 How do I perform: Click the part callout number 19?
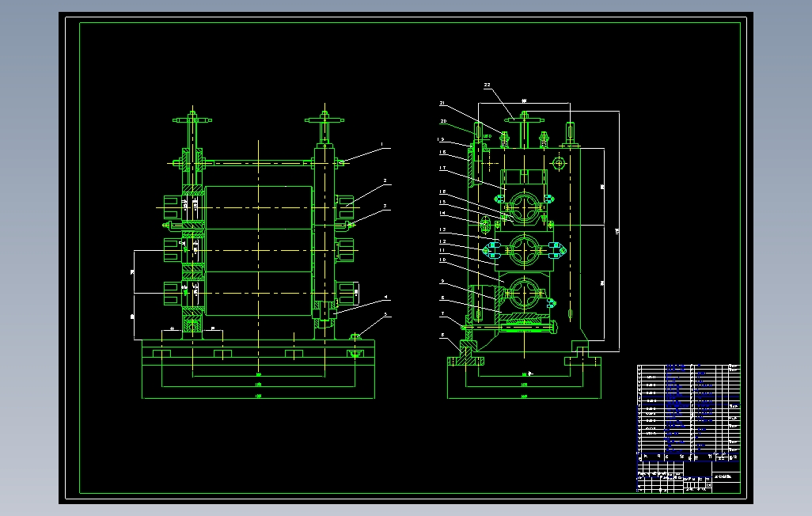click(x=441, y=139)
